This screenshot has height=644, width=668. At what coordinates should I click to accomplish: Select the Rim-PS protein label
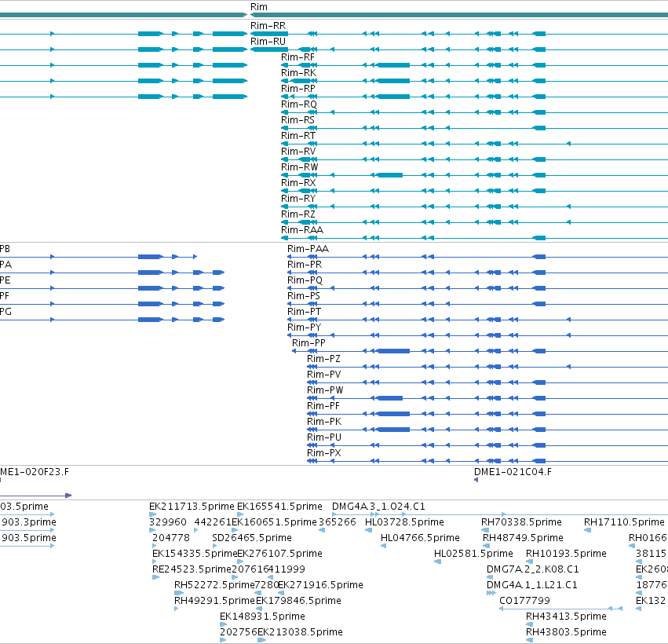click(x=304, y=296)
